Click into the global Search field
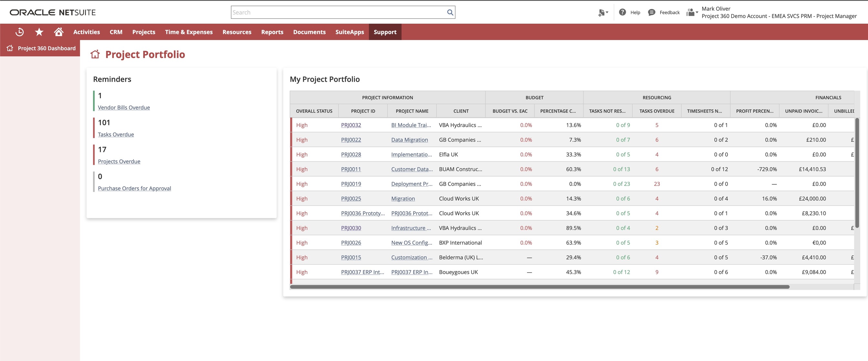 pyautogui.click(x=337, y=12)
